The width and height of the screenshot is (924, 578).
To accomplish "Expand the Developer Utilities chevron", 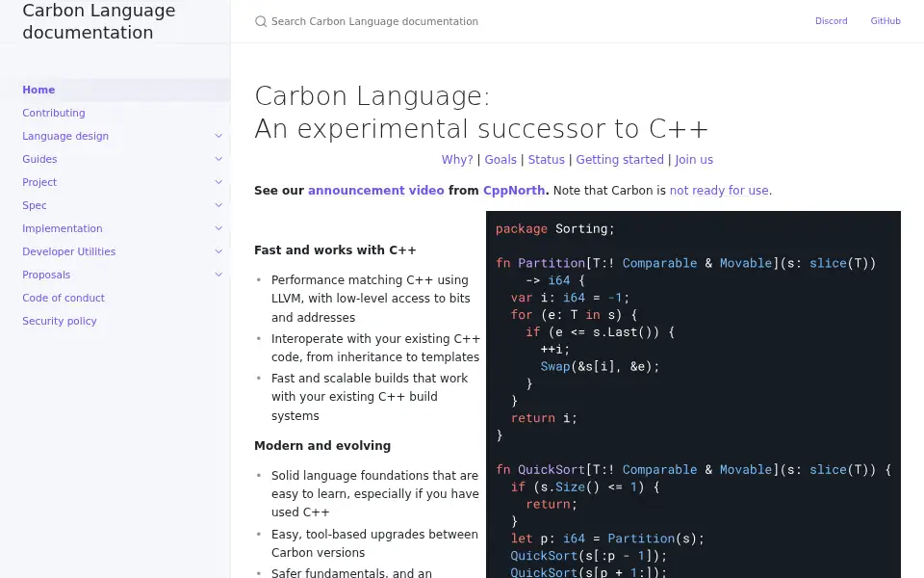I will point(218,251).
